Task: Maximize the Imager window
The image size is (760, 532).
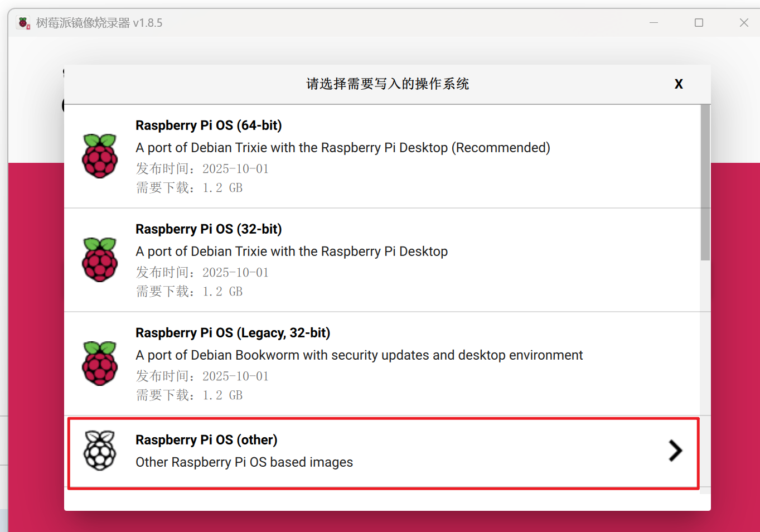Action: [x=699, y=23]
